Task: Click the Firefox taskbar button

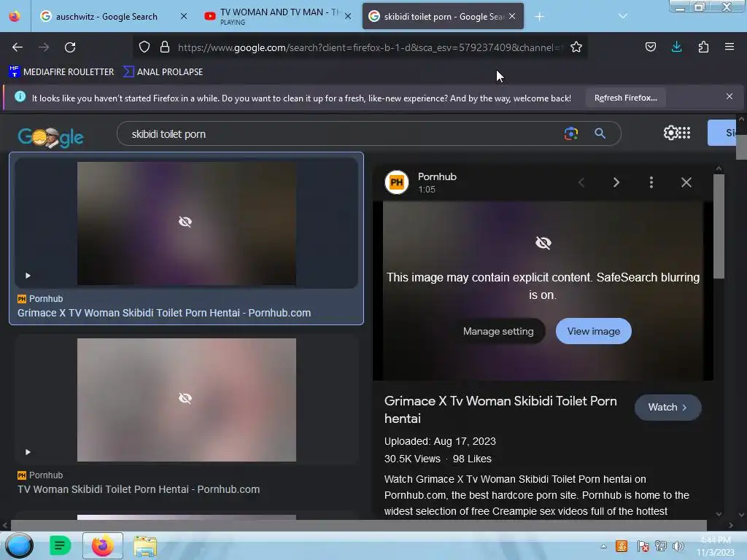Action: click(102, 545)
